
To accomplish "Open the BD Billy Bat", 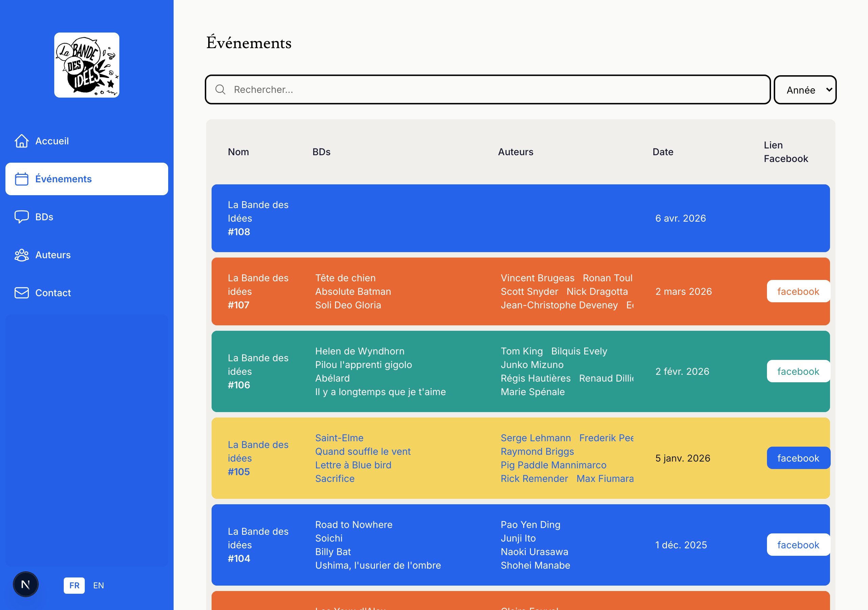I will pos(333,552).
